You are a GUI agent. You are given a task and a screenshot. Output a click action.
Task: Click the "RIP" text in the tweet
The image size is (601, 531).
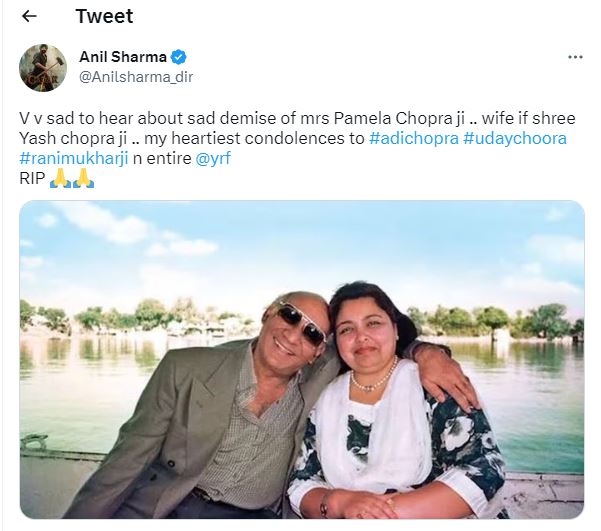(33, 178)
